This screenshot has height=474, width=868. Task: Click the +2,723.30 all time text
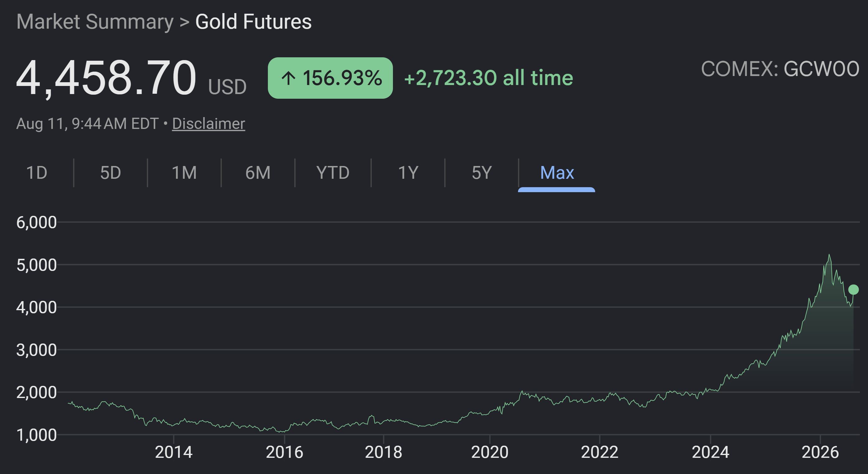488,78
